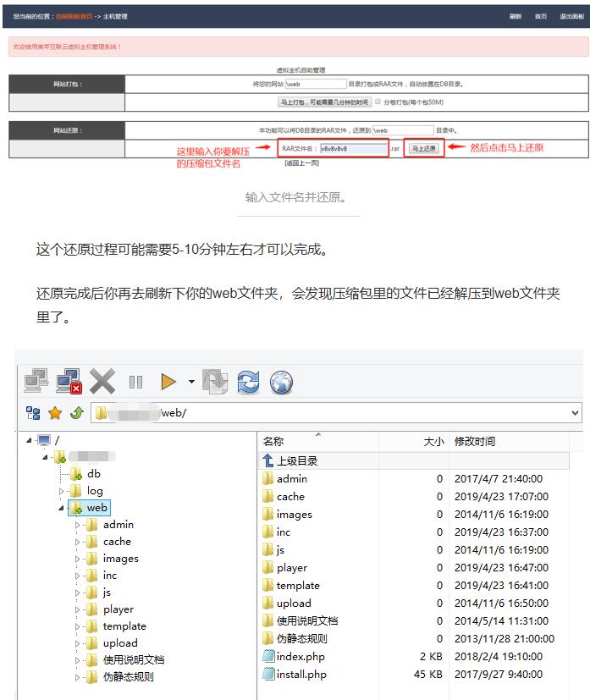The height and width of the screenshot is (700, 590).
Task: Click the site tree view icon
Action: pyautogui.click(x=33, y=413)
